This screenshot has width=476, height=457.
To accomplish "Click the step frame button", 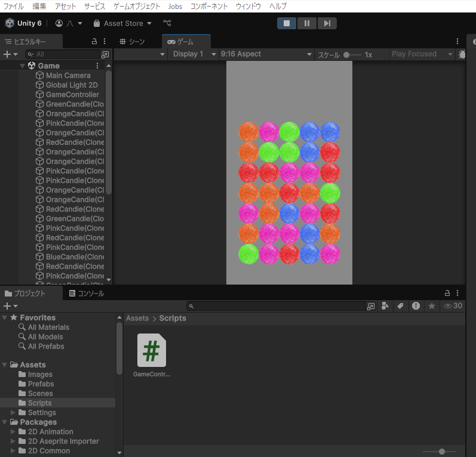I will coord(327,23).
